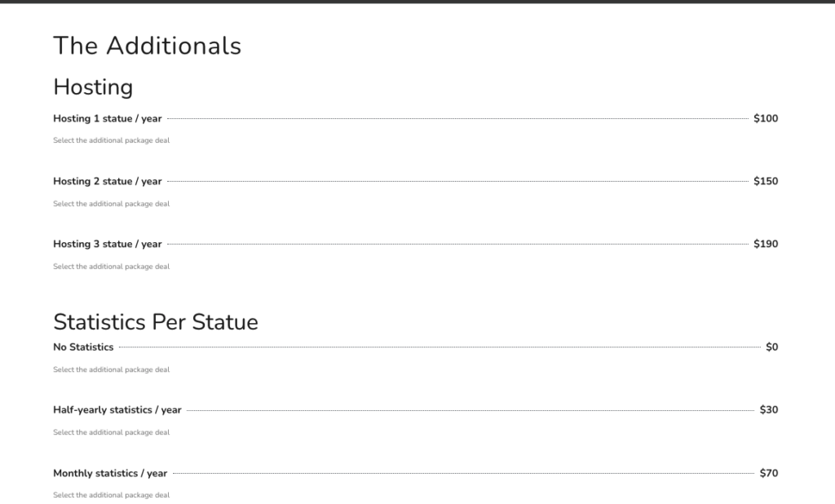
Task: Click the description beneath No Statistics
Action: point(111,369)
